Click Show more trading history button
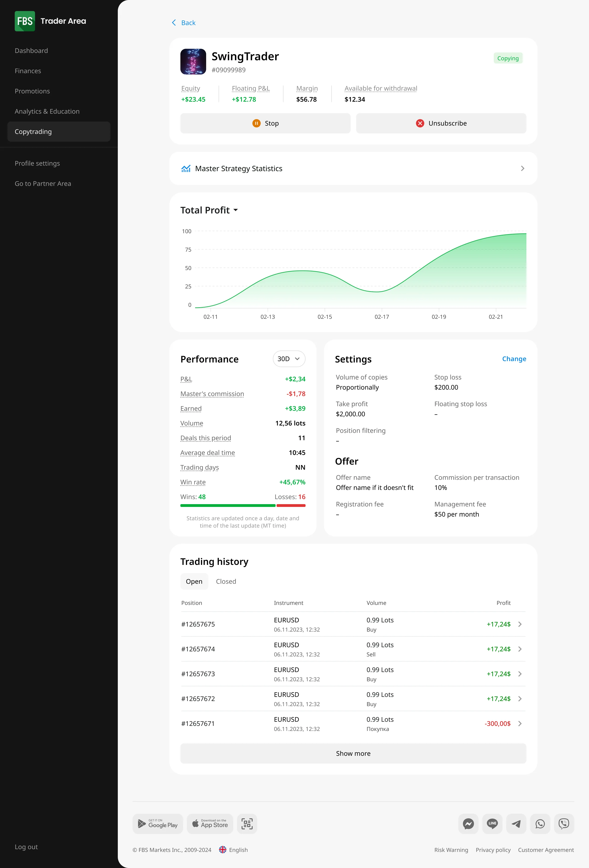589x868 pixels. 353,753
